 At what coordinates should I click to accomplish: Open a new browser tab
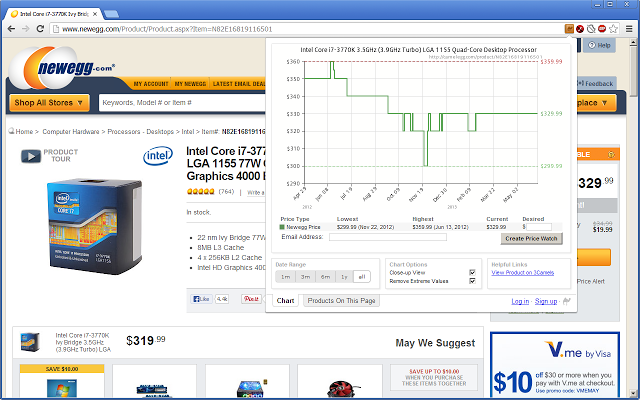(x=111, y=14)
